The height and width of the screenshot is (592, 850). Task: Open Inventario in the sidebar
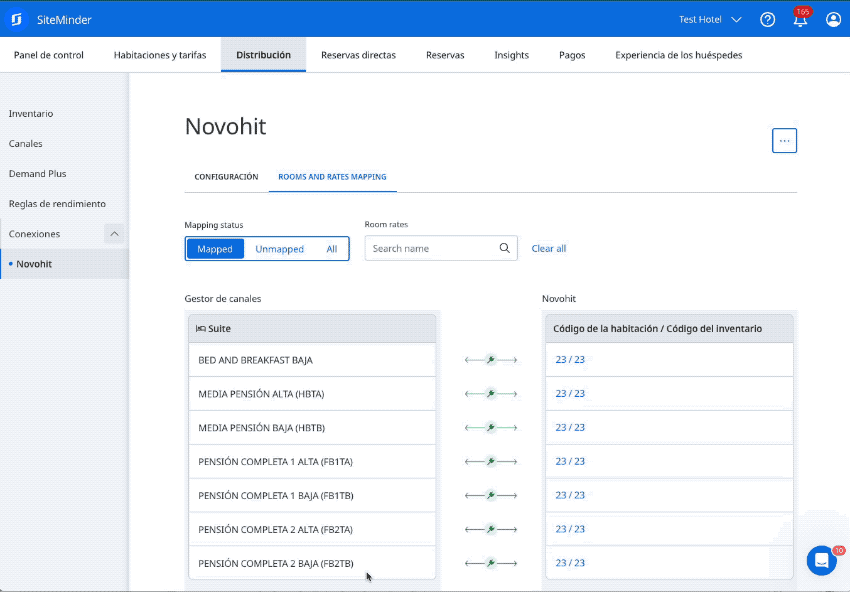[31, 113]
